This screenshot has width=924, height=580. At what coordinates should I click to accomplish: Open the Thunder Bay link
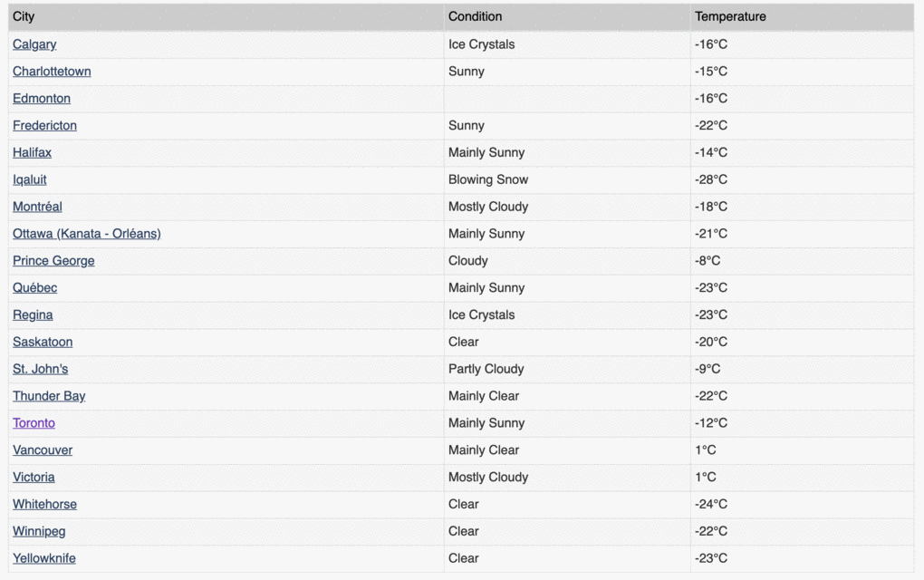[x=50, y=396]
